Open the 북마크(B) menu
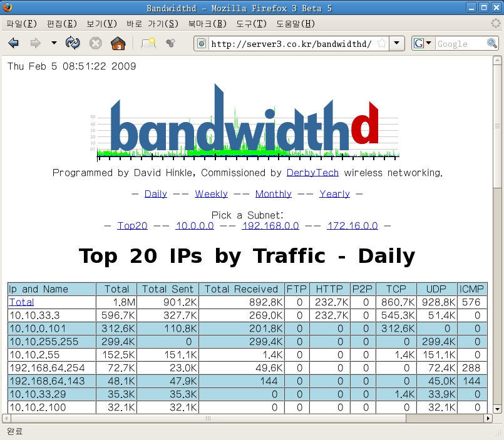The height and width of the screenshot is (440, 504). [x=207, y=24]
